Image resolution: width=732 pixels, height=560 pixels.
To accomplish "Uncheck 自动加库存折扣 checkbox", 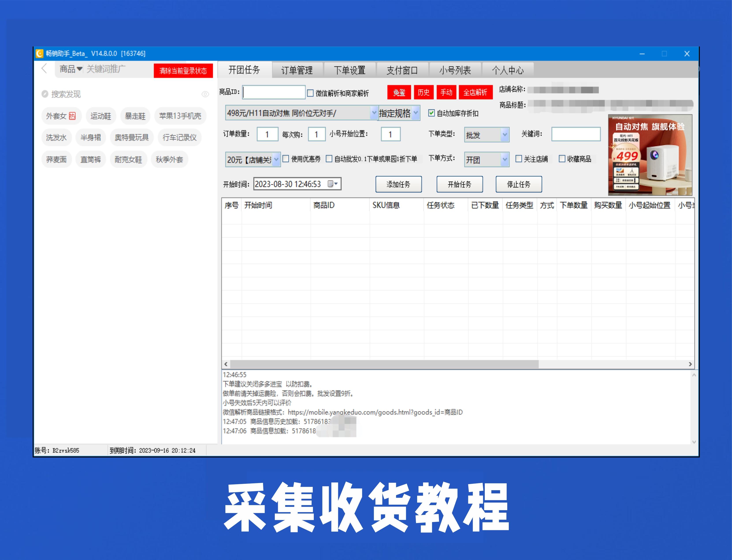I will click(431, 113).
